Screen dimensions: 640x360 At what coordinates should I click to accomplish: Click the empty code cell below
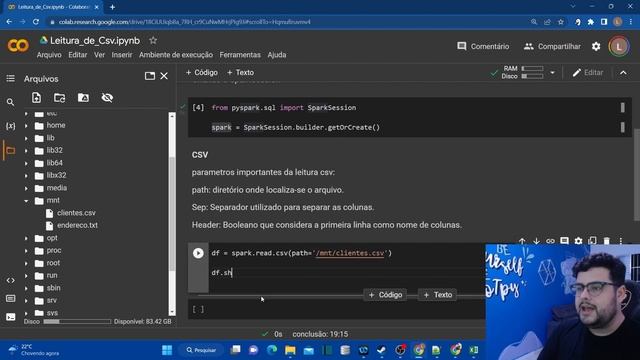337,309
